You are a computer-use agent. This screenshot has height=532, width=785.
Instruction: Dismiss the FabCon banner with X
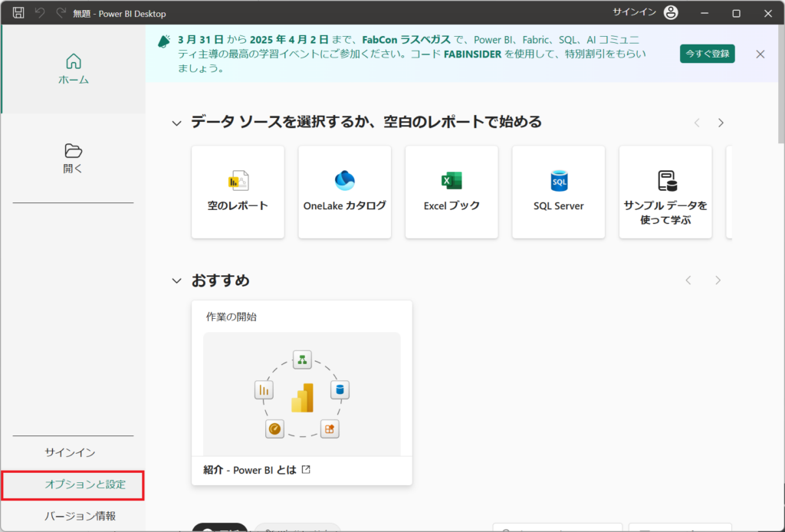(760, 54)
